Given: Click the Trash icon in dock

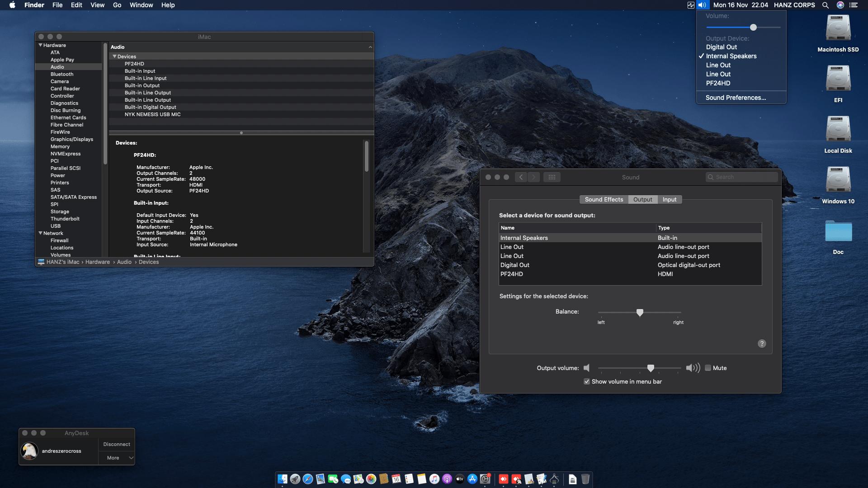Looking at the screenshot, I should pos(585,479).
